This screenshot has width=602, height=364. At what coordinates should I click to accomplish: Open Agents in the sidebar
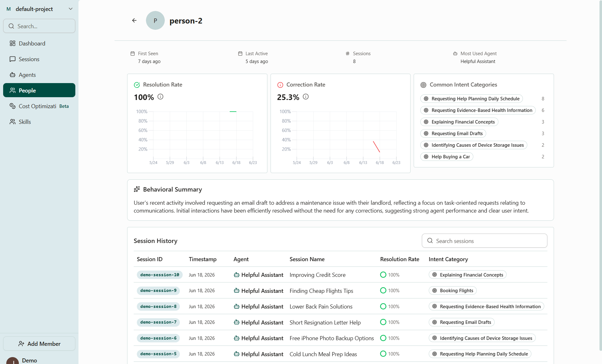[x=39, y=75]
